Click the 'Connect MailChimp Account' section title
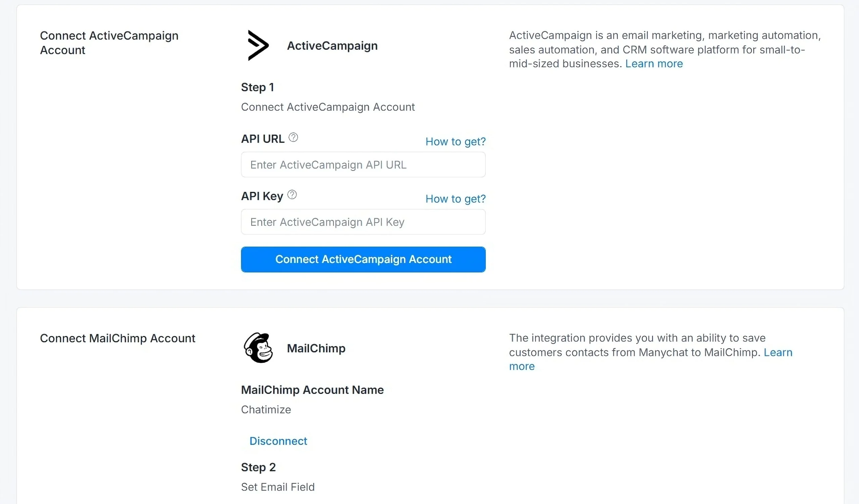The width and height of the screenshot is (859, 504). coord(117,338)
